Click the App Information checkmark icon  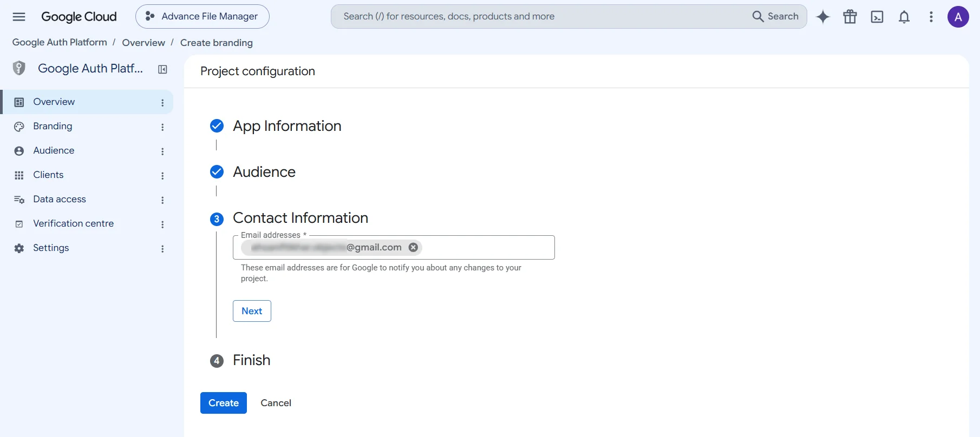[x=217, y=126]
